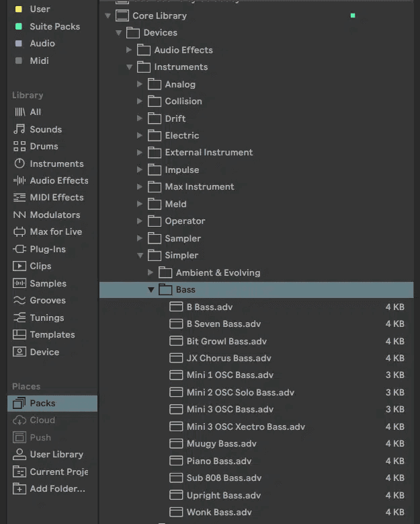Expand the Analog folder
420x524 pixels.
coord(140,84)
